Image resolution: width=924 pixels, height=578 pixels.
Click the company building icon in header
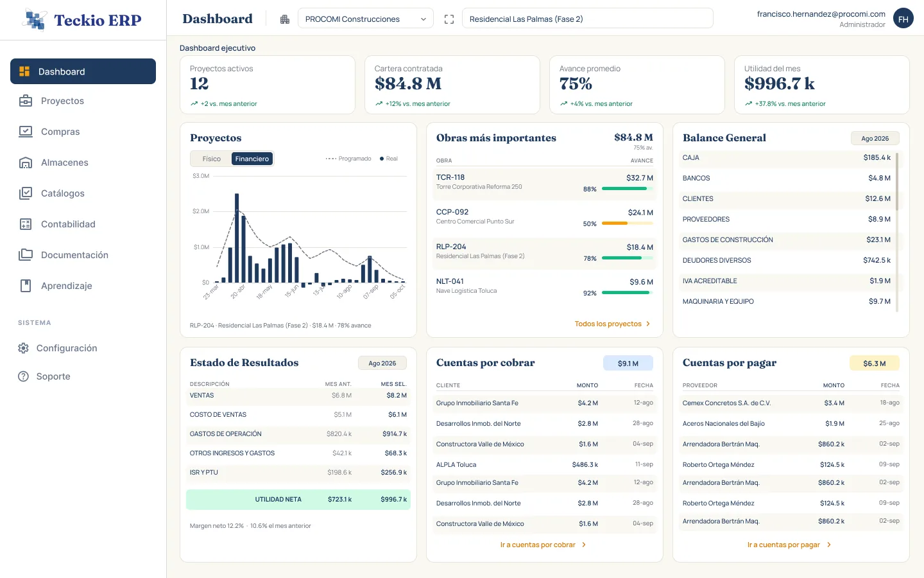coord(285,19)
